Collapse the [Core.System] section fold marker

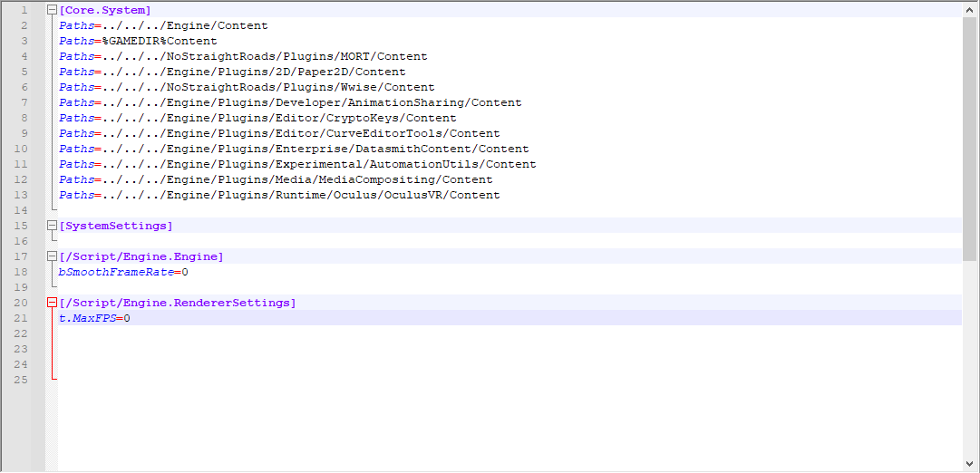click(x=52, y=10)
